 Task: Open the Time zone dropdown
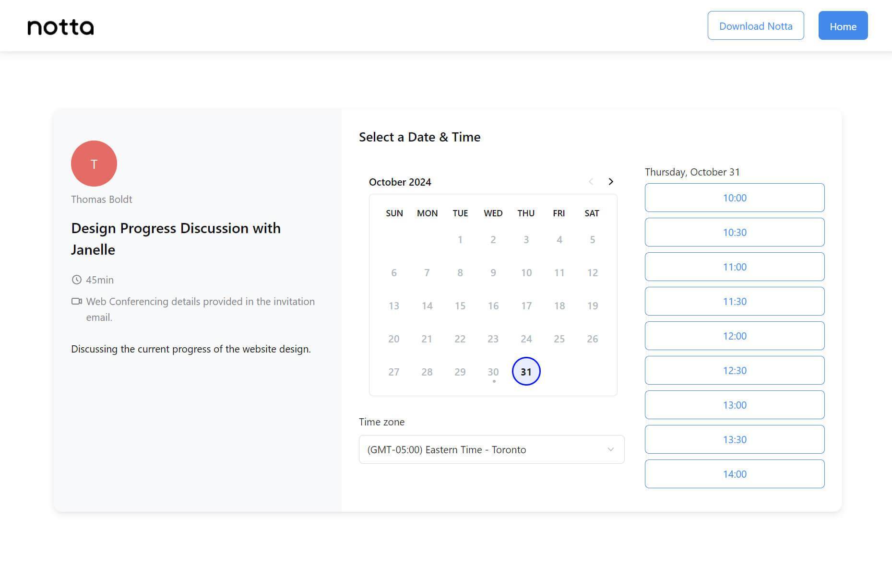tap(491, 449)
